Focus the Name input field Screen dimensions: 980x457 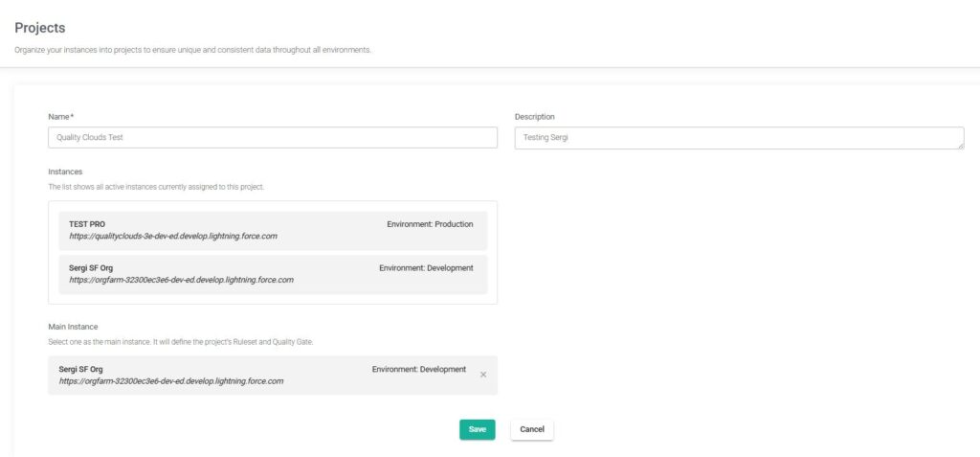(x=272, y=138)
